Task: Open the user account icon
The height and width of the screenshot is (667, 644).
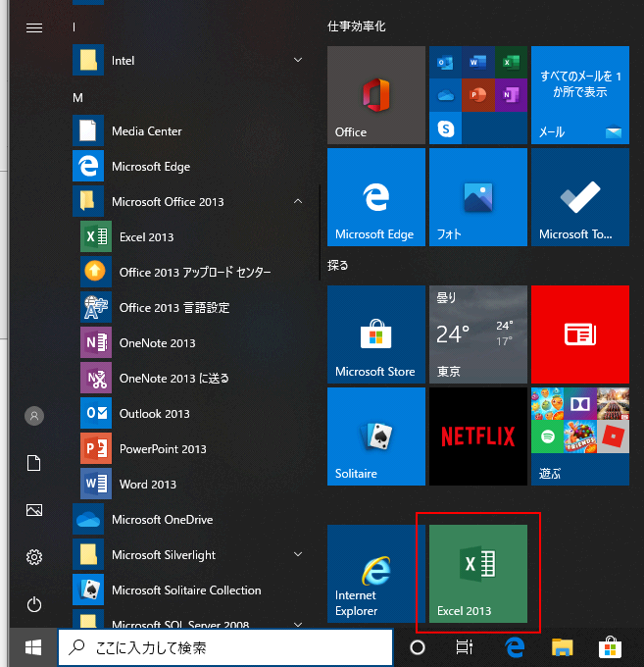Action: (34, 416)
